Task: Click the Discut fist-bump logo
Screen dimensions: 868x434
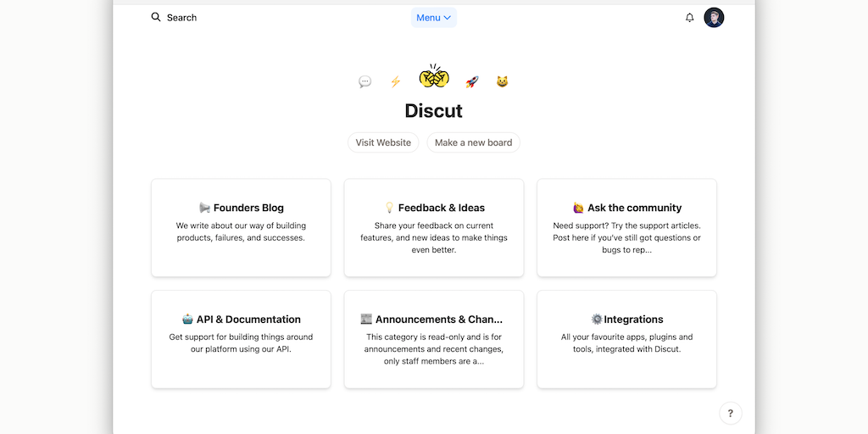Action: coord(434,77)
